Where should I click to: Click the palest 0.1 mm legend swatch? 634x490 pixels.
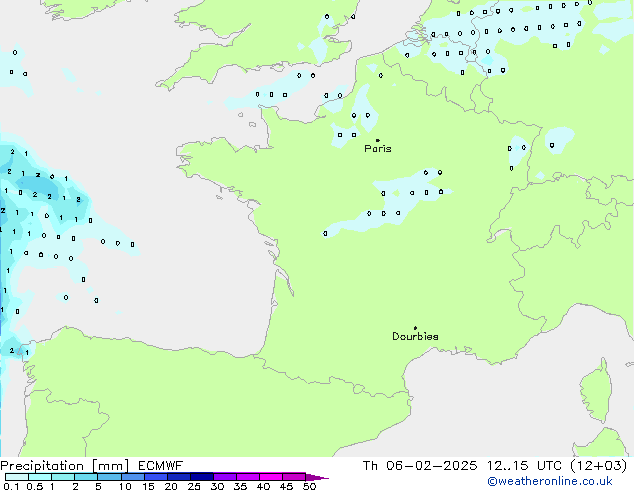(x=17, y=477)
